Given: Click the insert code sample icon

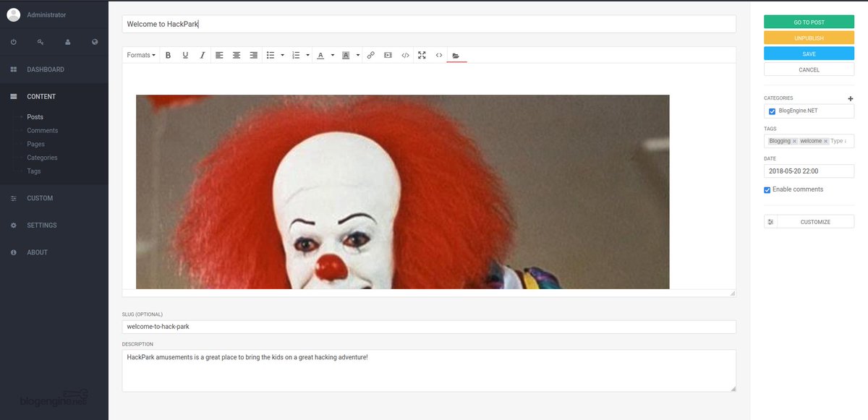Looking at the screenshot, I should tap(406, 55).
